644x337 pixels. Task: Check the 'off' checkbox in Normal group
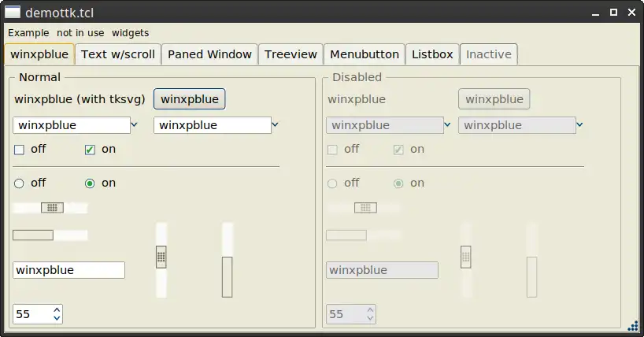click(20, 150)
